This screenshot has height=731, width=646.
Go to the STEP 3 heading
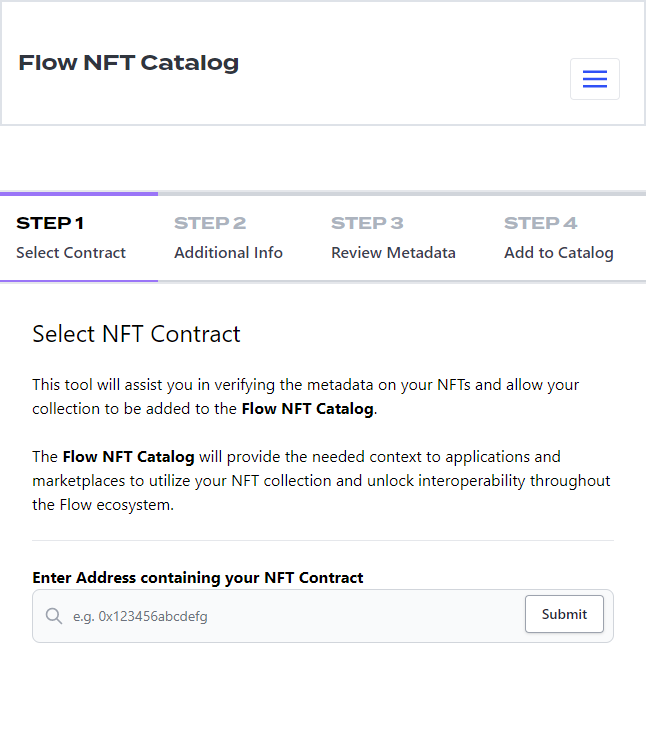(367, 223)
